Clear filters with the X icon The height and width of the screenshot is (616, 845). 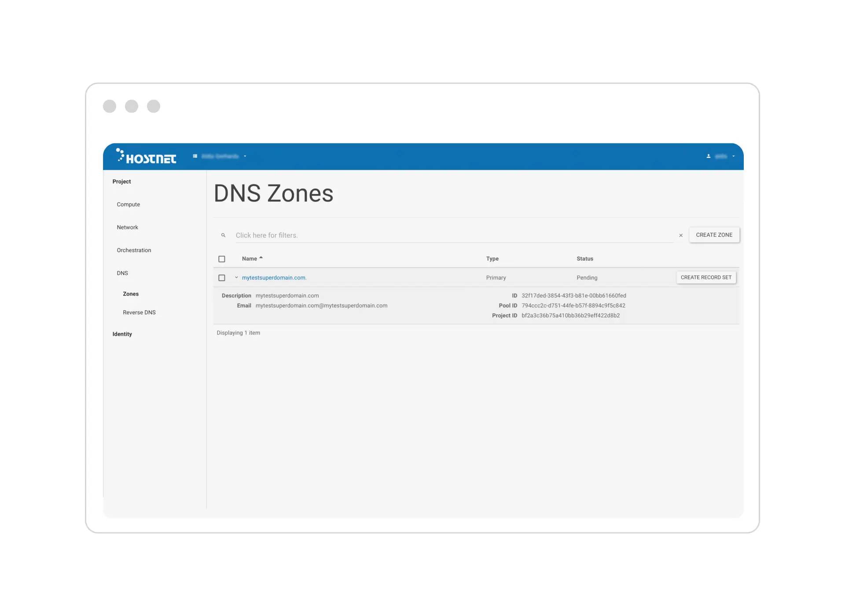point(681,235)
